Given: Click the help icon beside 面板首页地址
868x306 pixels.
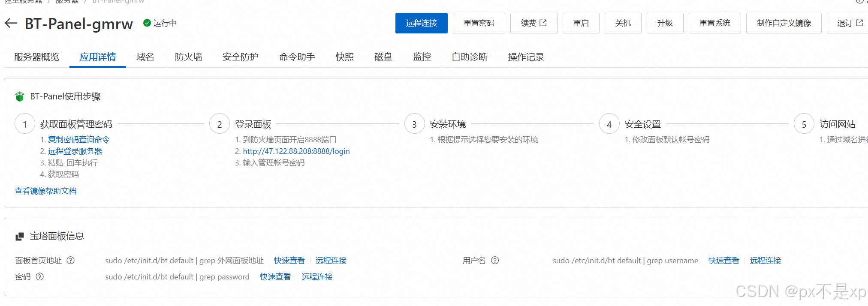Looking at the screenshot, I should tap(71, 260).
